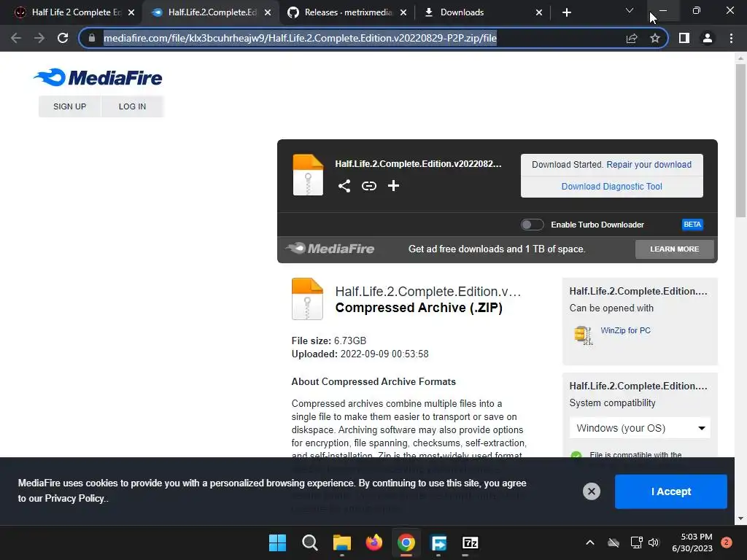Open the blue arrow app on taskbar

(x=438, y=542)
